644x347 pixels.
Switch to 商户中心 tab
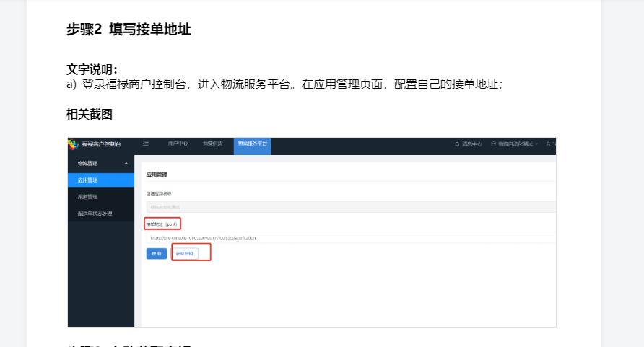pos(178,143)
